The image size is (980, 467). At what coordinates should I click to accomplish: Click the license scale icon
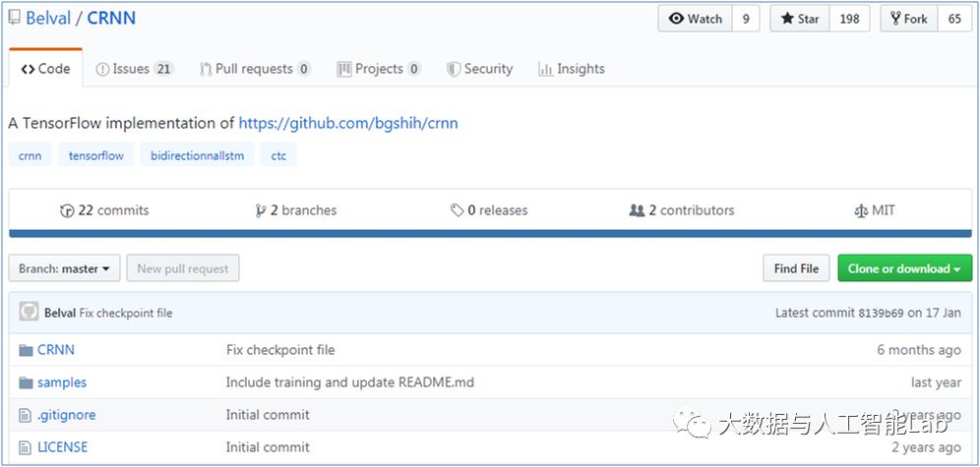point(861,211)
